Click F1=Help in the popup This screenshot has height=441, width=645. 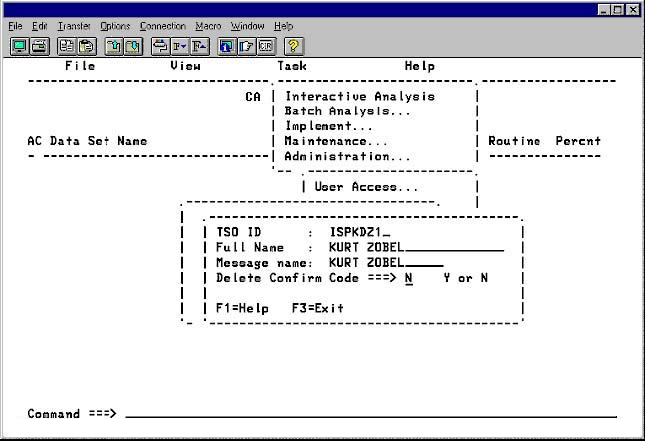(242, 308)
